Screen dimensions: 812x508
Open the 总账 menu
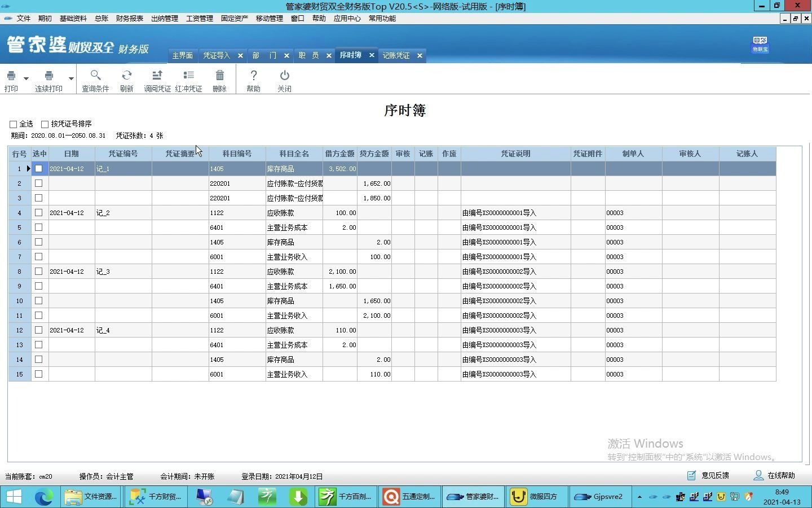click(101, 18)
